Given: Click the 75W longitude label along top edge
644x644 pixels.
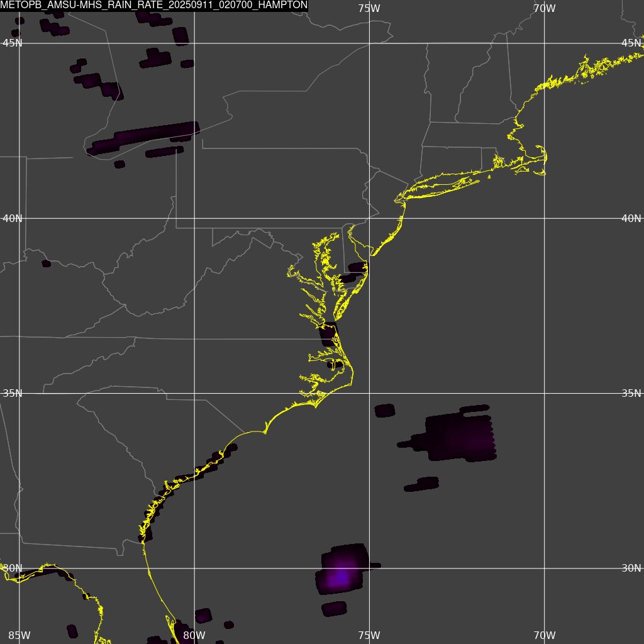Looking at the screenshot, I should (x=369, y=8).
